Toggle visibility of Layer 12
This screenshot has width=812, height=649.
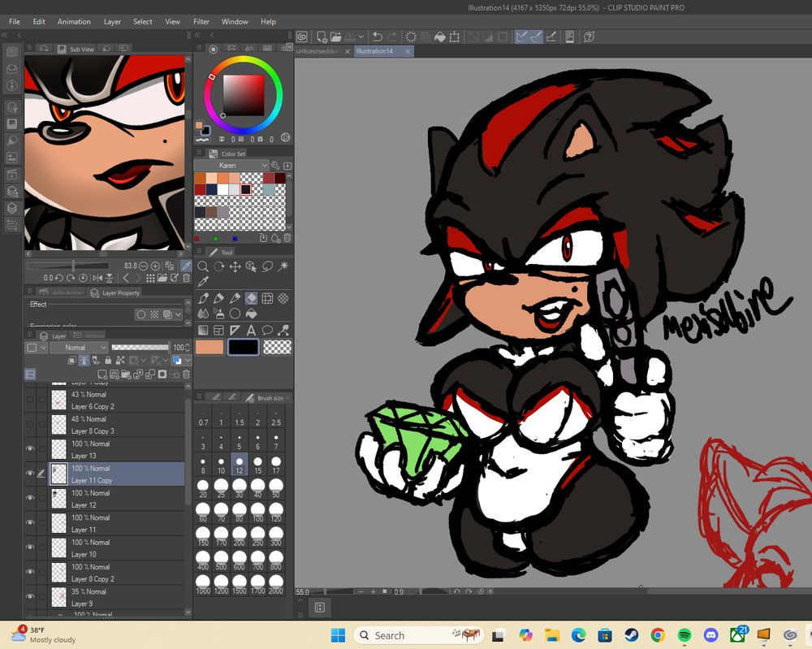(30, 498)
